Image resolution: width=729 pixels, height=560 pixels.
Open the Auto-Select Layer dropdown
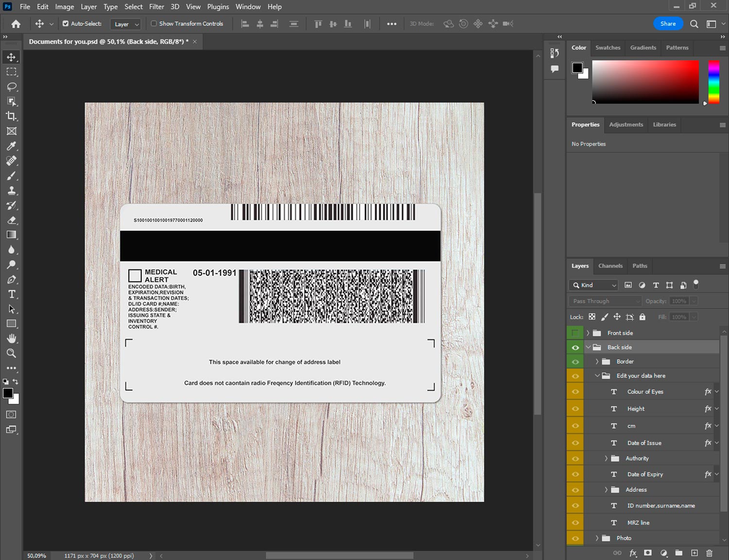click(x=126, y=24)
